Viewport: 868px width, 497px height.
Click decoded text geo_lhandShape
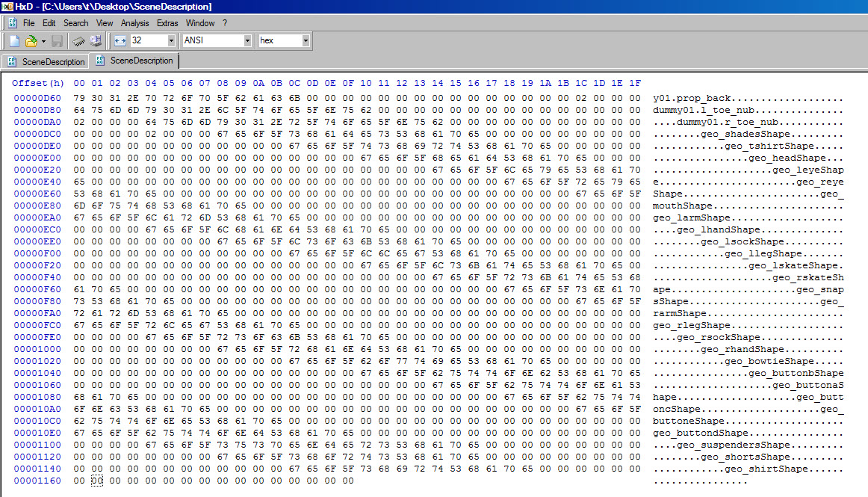point(719,230)
